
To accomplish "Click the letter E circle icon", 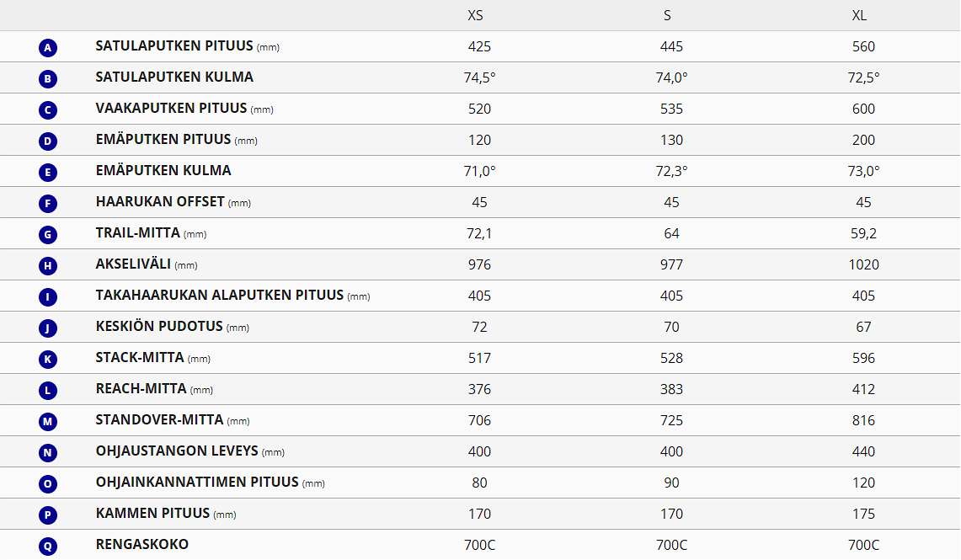I will [x=48, y=173].
